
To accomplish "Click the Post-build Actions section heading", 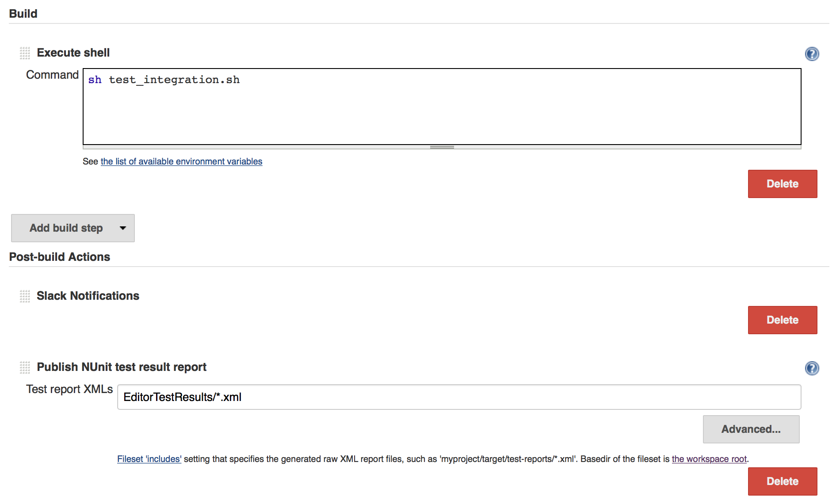I will 59,256.
